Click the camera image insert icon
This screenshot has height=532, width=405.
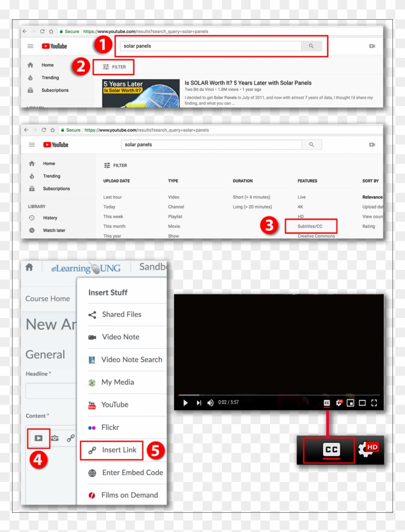54,438
